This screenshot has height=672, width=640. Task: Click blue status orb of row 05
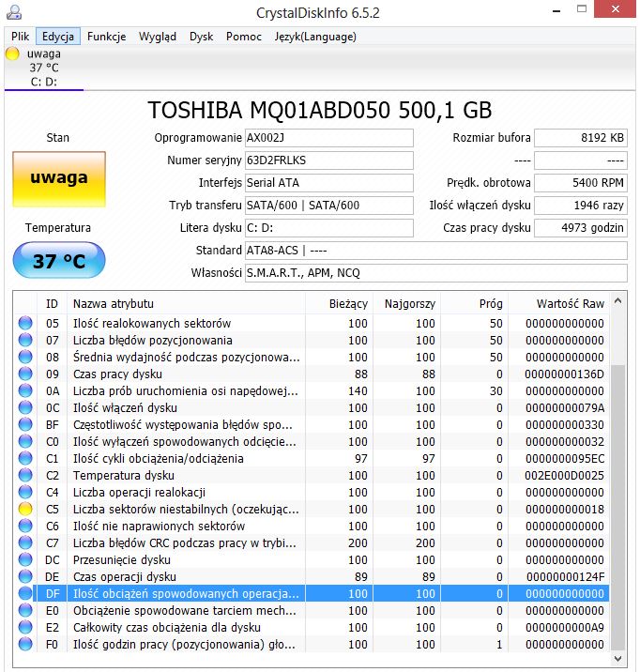point(25,323)
